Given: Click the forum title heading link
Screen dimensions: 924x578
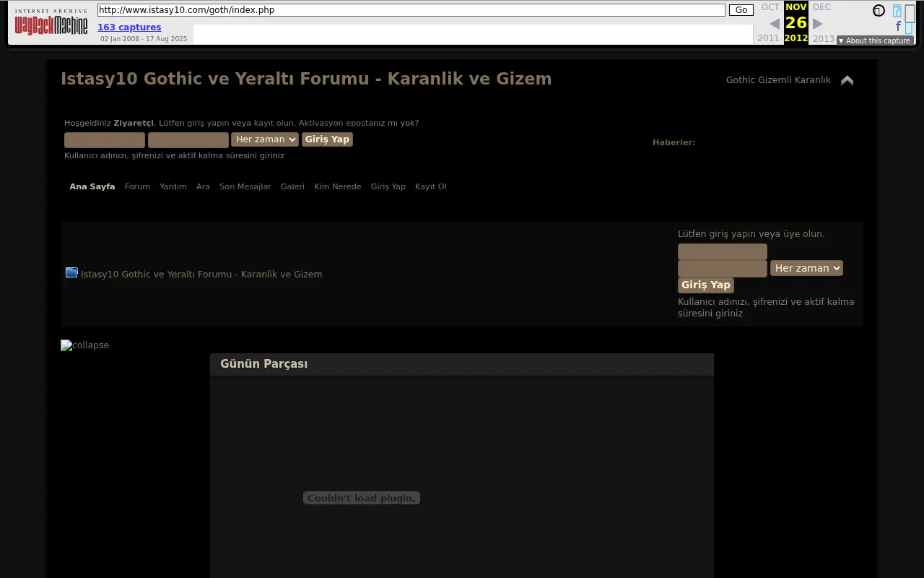Looking at the screenshot, I should coord(306,79).
